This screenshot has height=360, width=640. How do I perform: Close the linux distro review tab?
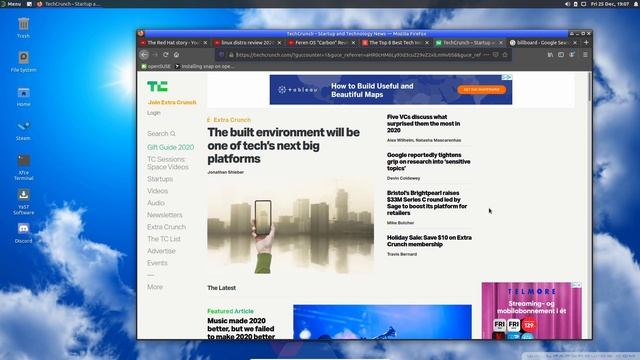click(x=279, y=42)
